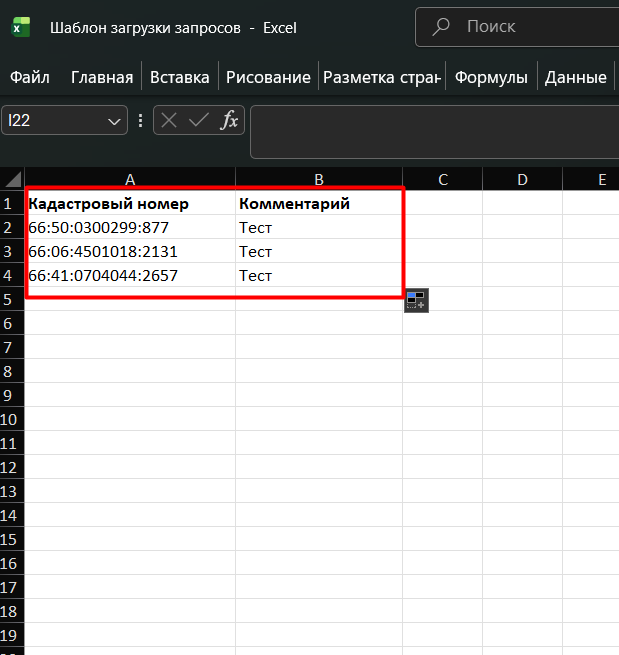
Task: Click the Name Box showing I22
Action: coord(64,120)
